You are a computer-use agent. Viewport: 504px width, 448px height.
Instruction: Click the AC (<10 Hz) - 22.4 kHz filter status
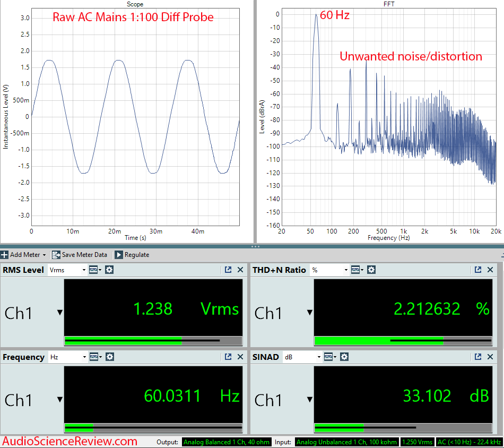pos(470,442)
